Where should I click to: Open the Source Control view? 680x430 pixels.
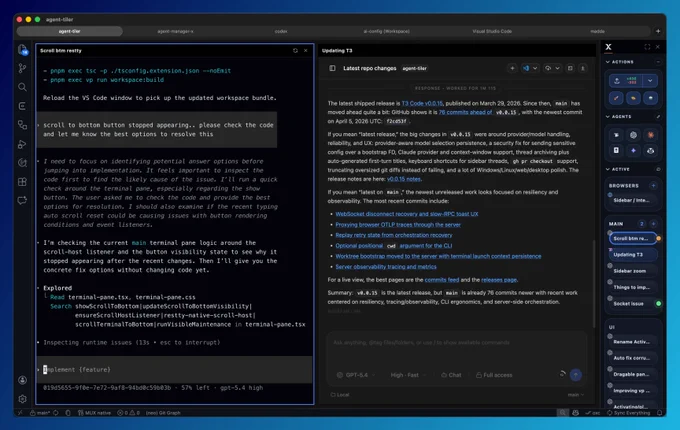(22, 68)
